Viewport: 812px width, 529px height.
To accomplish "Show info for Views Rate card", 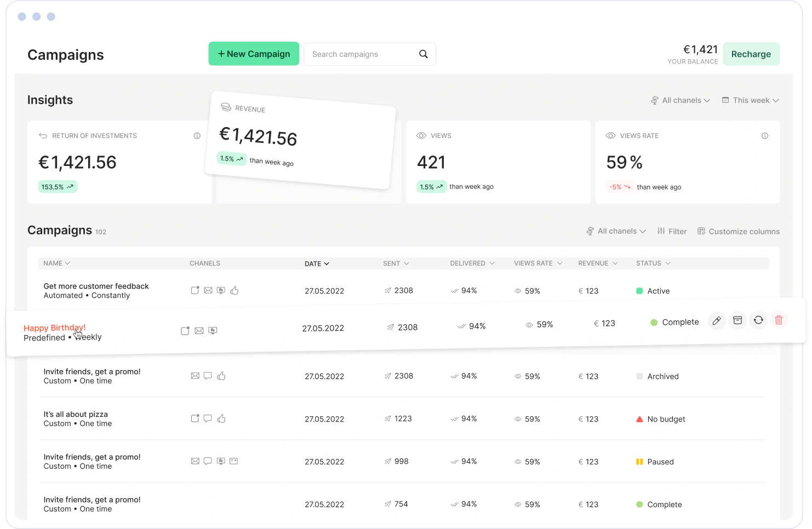I will point(765,136).
